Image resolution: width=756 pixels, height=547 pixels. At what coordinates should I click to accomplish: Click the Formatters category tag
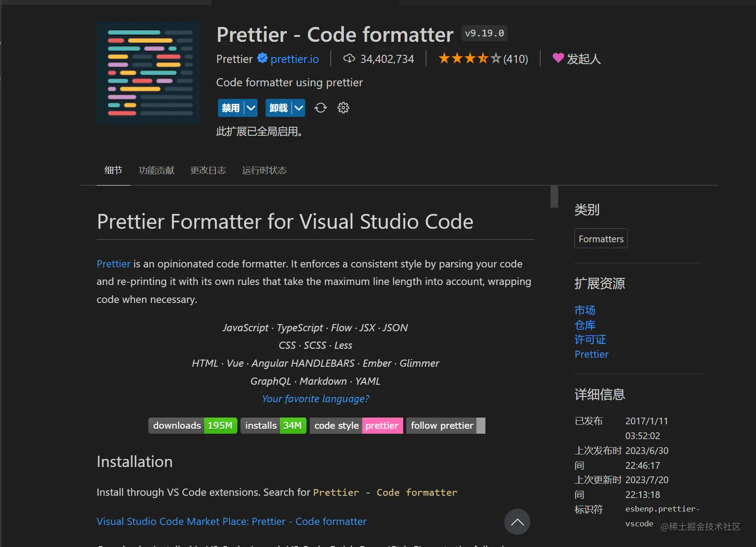coord(601,239)
